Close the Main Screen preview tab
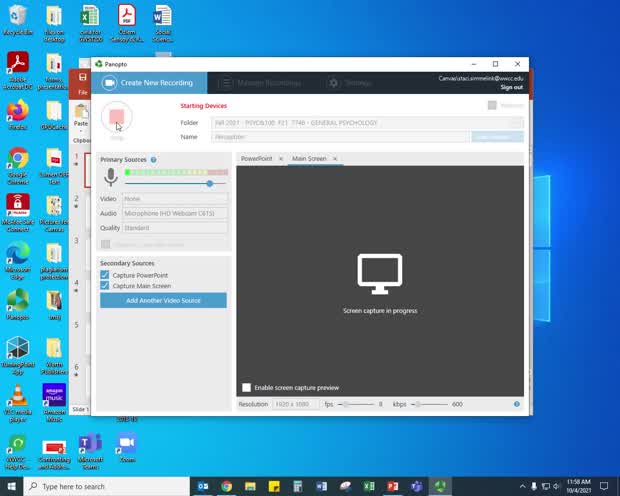Viewport: 620px width, 496px height. point(335,159)
